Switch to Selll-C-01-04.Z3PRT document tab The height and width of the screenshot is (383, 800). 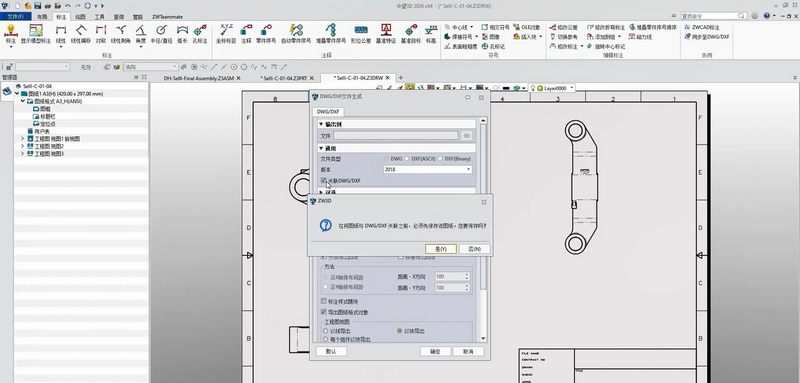click(x=283, y=78)
